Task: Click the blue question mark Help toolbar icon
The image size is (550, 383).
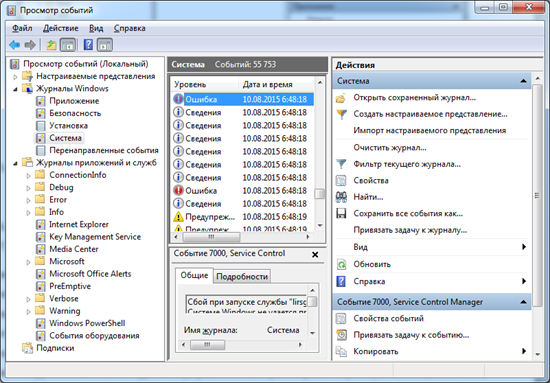Action: 88,45
